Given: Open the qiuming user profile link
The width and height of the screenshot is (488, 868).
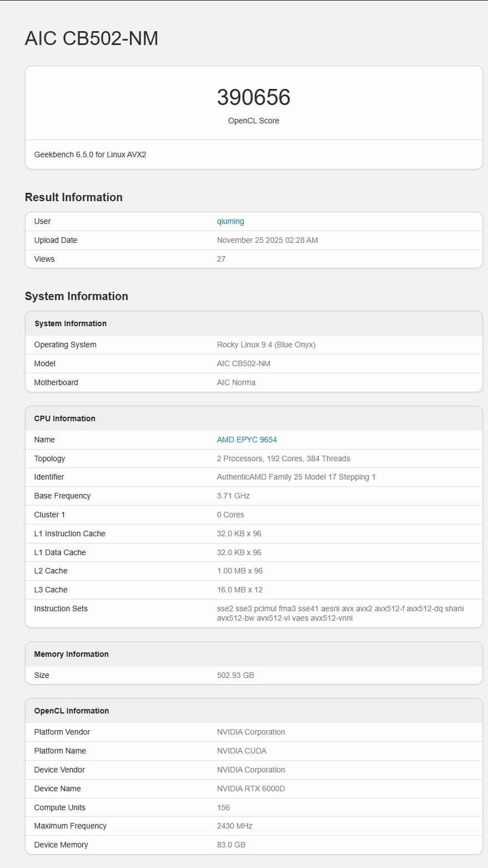Looking at the screenshot, I should (230, 221).
